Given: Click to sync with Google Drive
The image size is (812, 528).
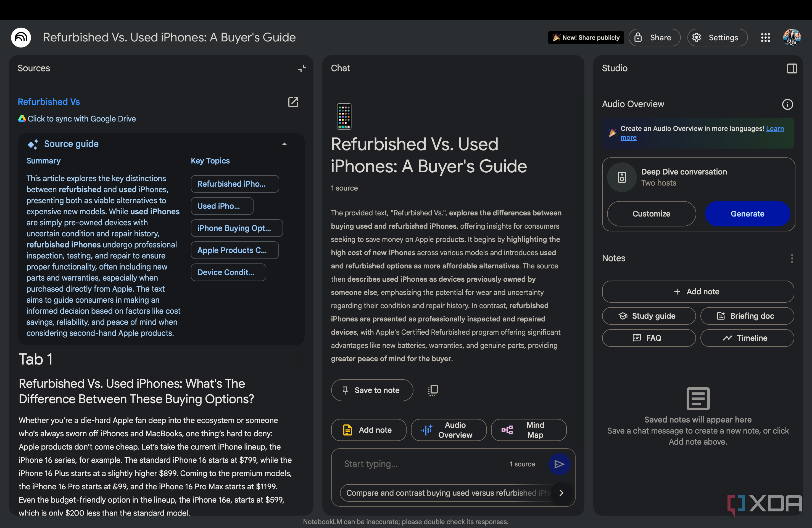Looking at the screenshot, I should tap(81, 119).
